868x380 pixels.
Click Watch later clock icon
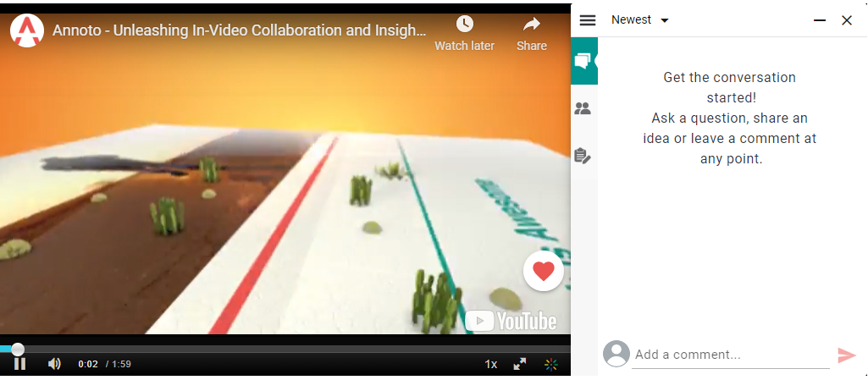(x=464, y=24)
